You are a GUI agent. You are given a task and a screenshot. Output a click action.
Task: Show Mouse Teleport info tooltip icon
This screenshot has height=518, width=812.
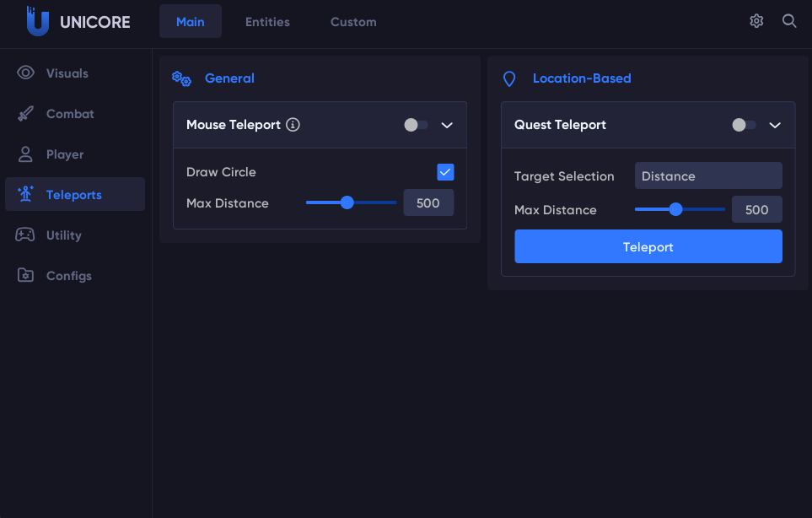pyautogui.click(x=293, y=125)
